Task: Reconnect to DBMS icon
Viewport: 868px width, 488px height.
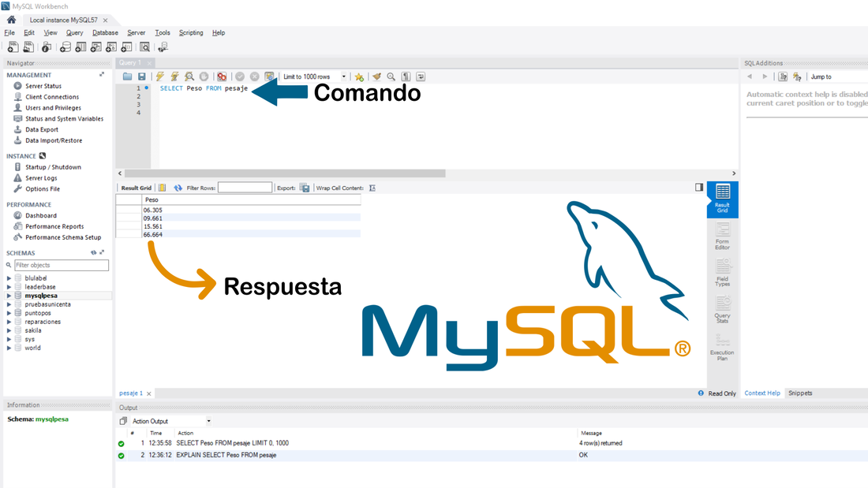Action: click(163, 47)
